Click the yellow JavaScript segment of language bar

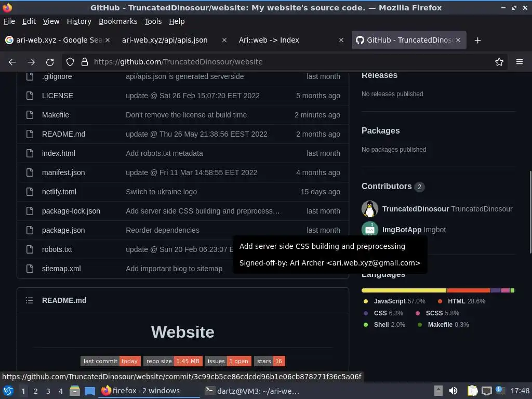click(x=404, y=290)
